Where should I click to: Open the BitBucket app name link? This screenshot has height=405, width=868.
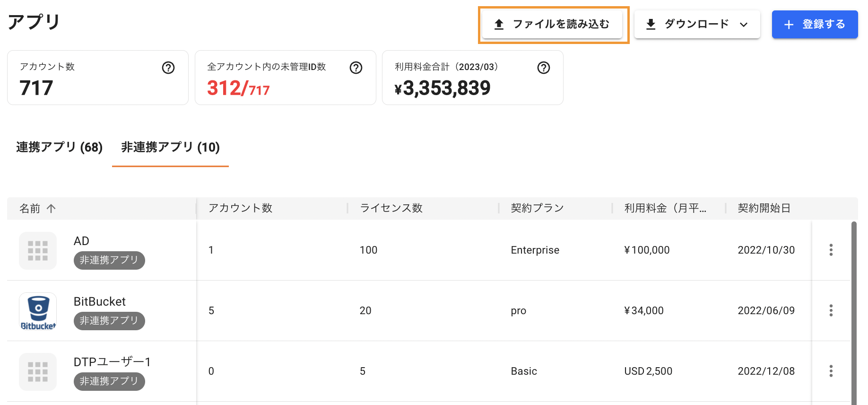coord(100,302)
